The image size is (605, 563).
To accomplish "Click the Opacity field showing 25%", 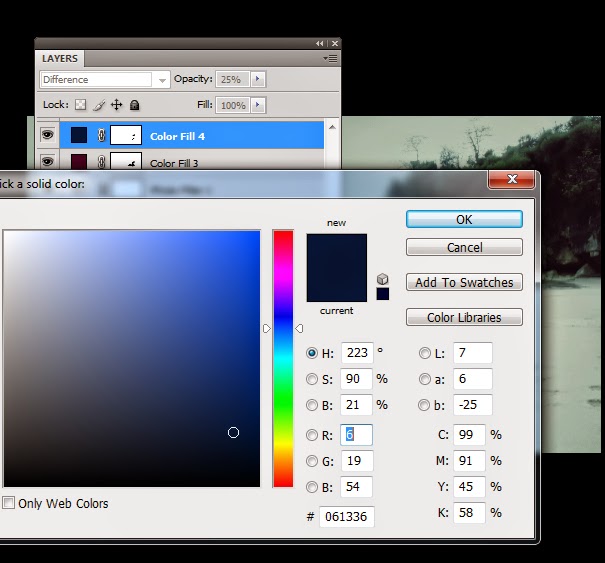I will pyautogui.click(x=233, y=79).
